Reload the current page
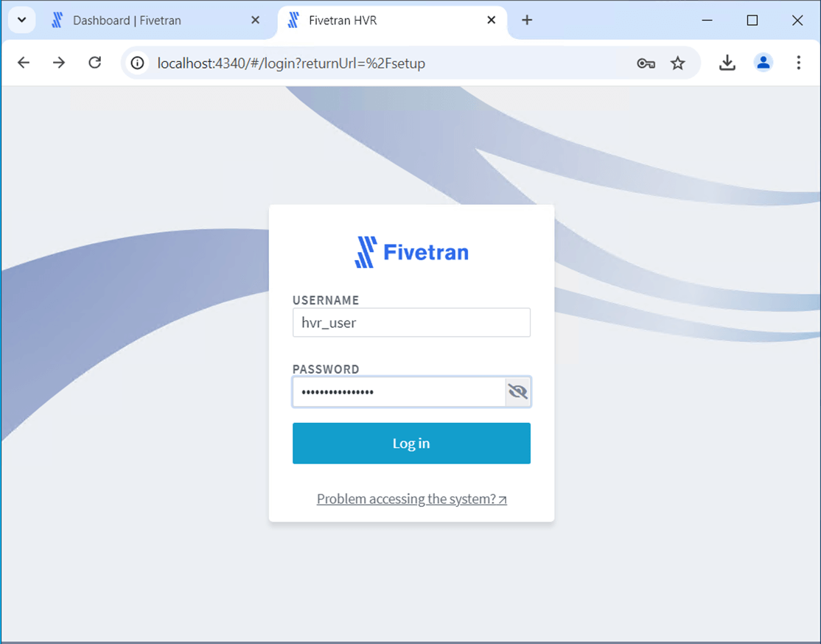 (95, 63)
